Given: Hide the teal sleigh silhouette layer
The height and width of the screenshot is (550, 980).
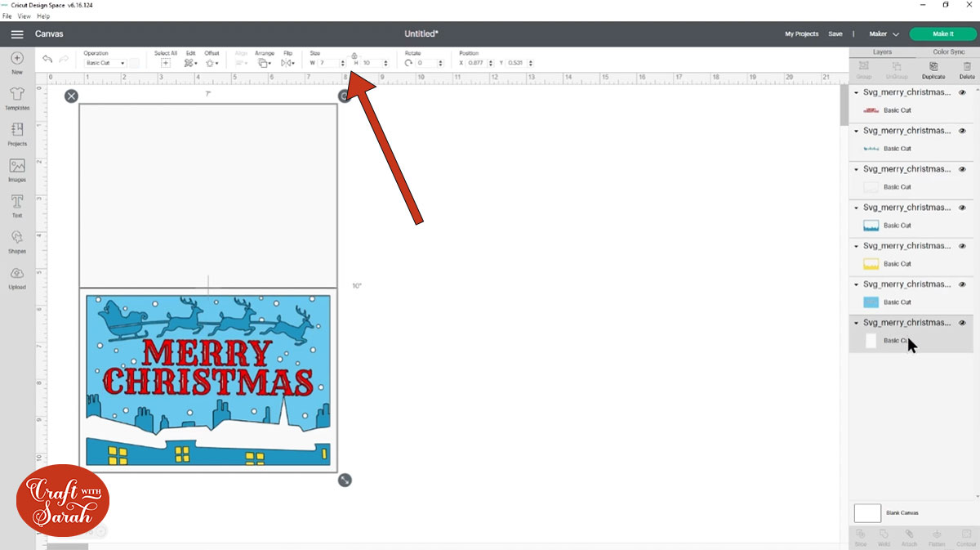Looking at the screenshot, I should 962,131.
